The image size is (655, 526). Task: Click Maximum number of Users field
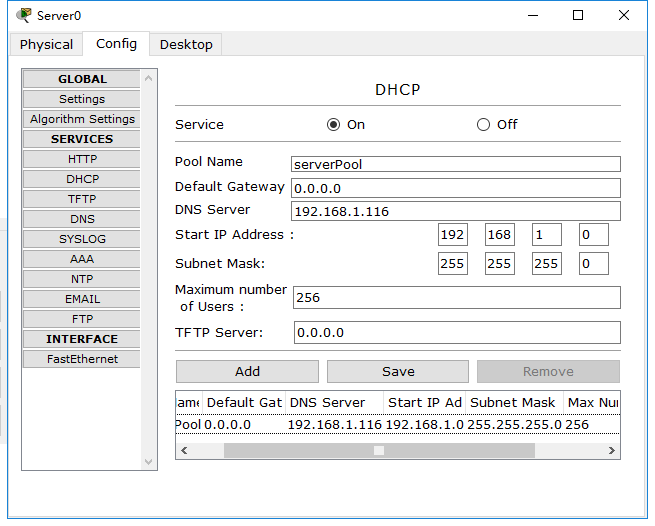pyautogui.click(x=457, y=297)
